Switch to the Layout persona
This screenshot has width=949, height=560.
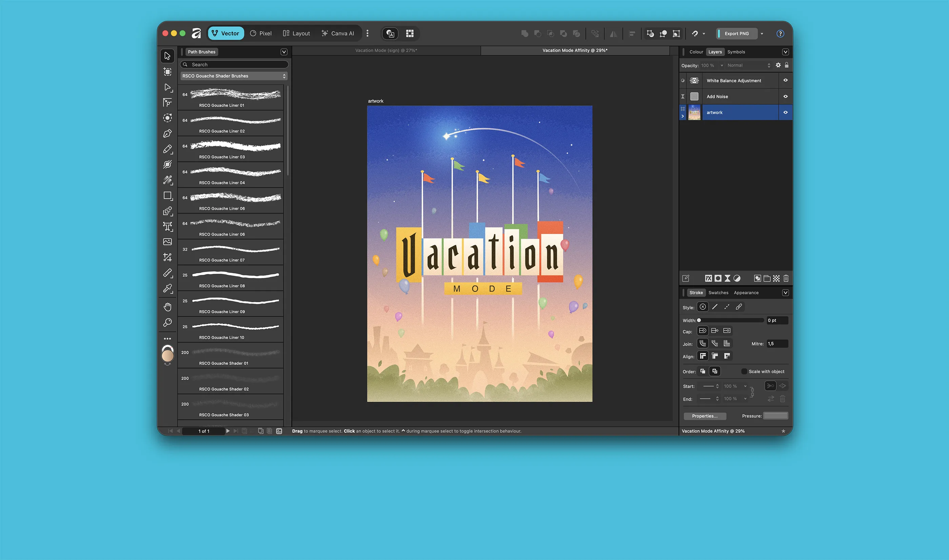click(x=296, y=34)
